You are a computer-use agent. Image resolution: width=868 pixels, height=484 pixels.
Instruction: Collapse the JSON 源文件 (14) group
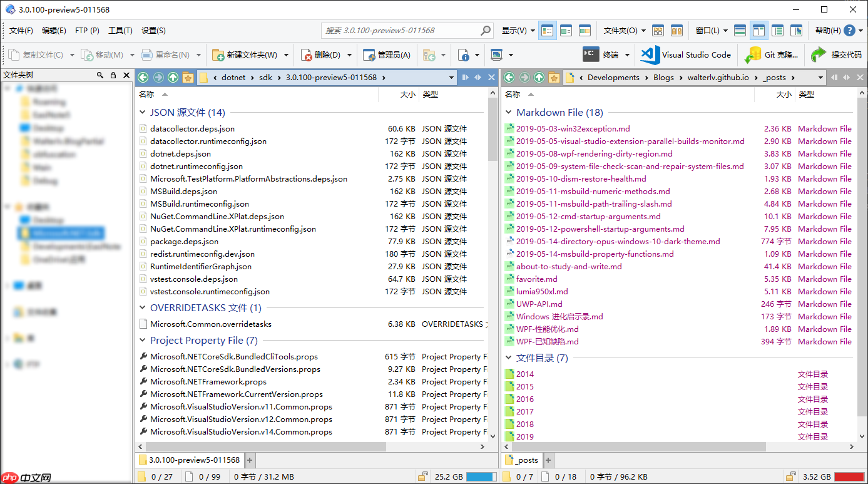pos(143,112)
